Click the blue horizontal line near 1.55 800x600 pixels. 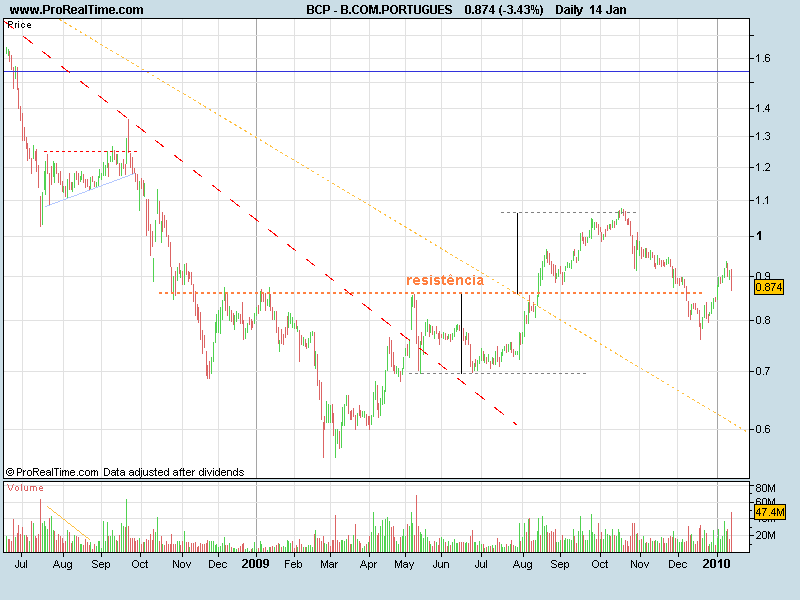pos(377,71)
